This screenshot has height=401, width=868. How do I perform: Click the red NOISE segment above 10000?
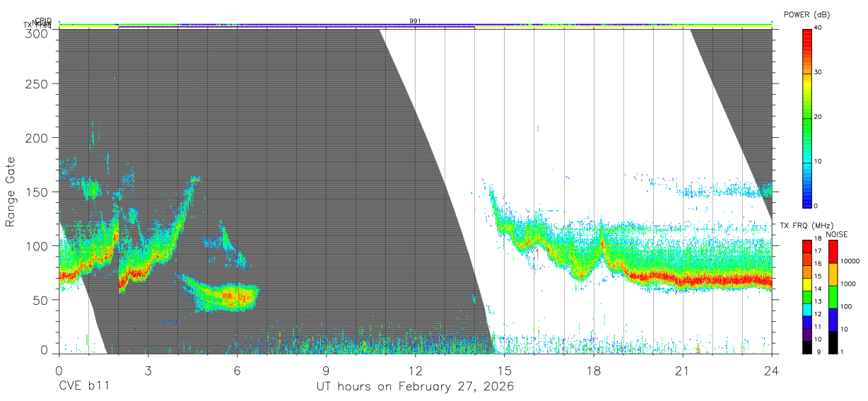[x=833, y=252]
